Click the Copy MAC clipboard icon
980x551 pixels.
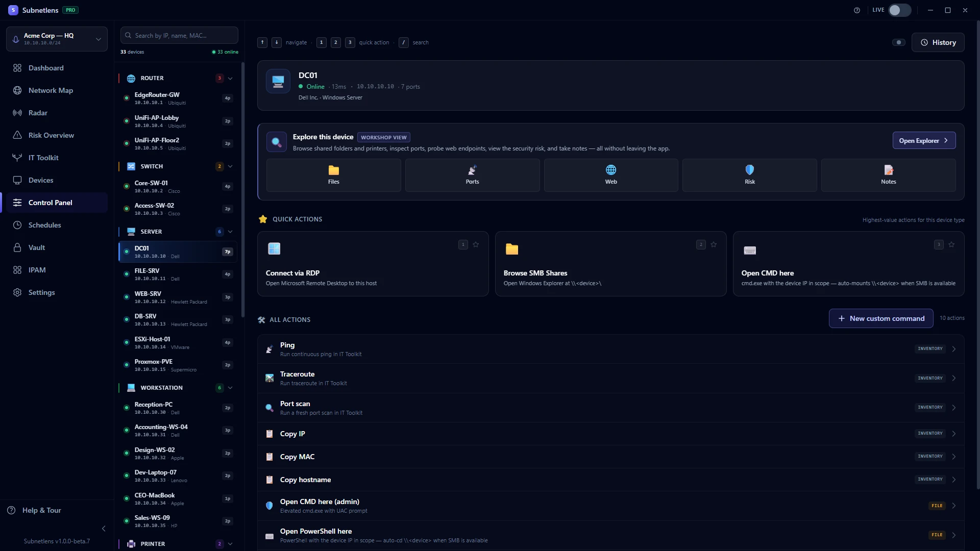[269, 457]
